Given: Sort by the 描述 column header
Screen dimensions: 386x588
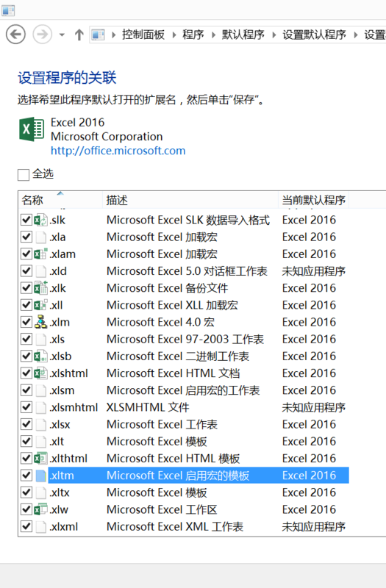Looking at the screenshot, I should (x=190, y=200).
